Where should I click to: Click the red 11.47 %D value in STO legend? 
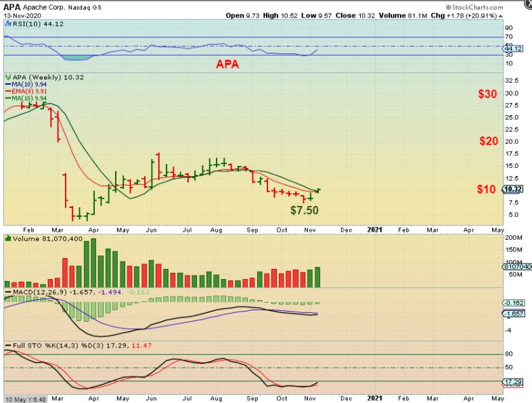pyautogui.click(x=141, y=345)
